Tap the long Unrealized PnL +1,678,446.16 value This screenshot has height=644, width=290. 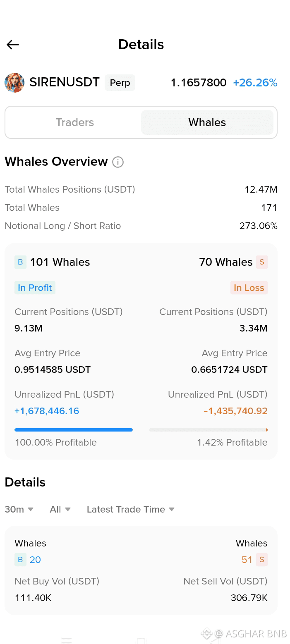(x=47, y=411)
